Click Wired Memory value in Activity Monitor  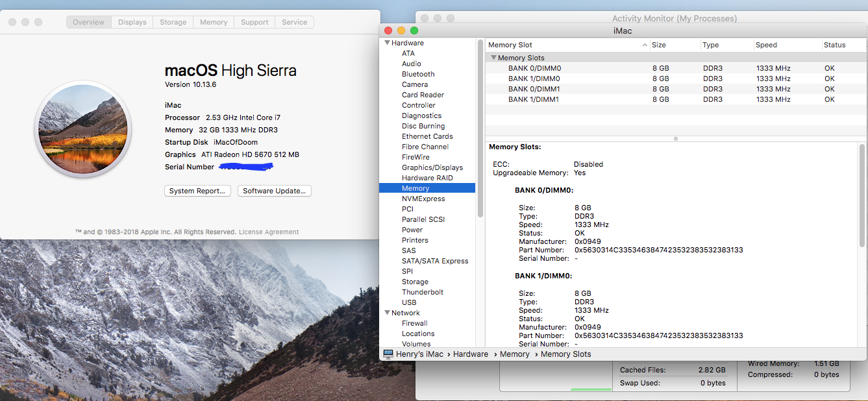[x=825, y=364]
